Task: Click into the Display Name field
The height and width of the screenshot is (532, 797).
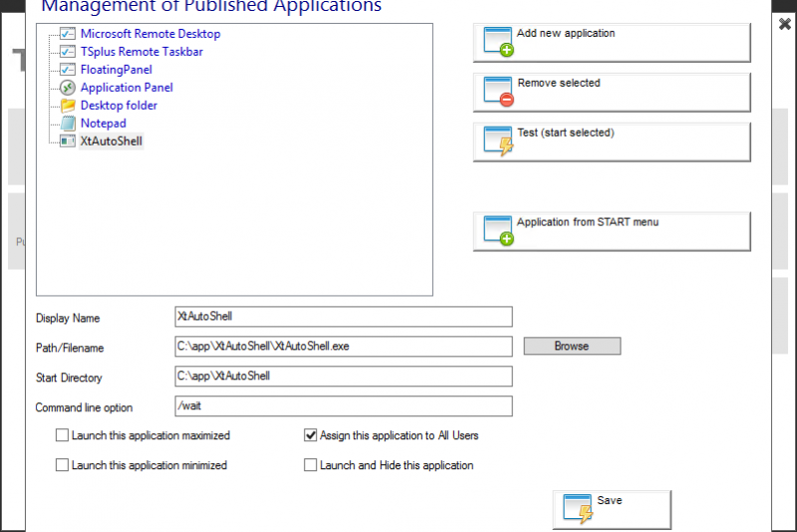Action: tap(343, 317)
